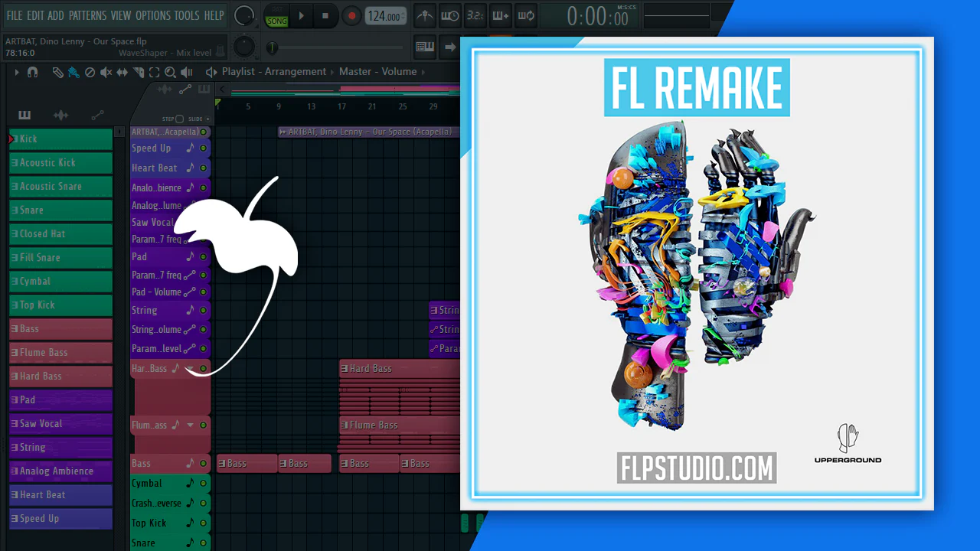
Task: Toggle the overdub recording icon
Action: click(501, 15)
